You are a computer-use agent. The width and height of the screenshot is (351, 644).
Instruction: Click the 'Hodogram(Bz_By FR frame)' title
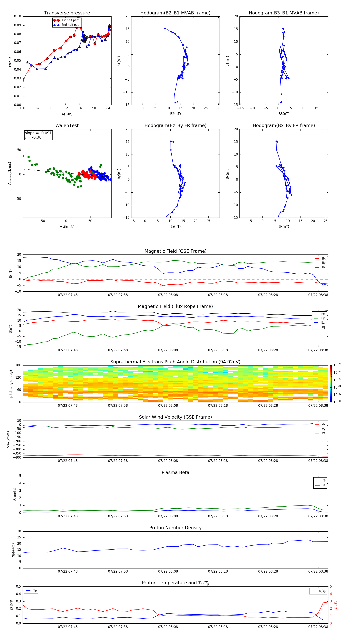click(x=175, y=125)
